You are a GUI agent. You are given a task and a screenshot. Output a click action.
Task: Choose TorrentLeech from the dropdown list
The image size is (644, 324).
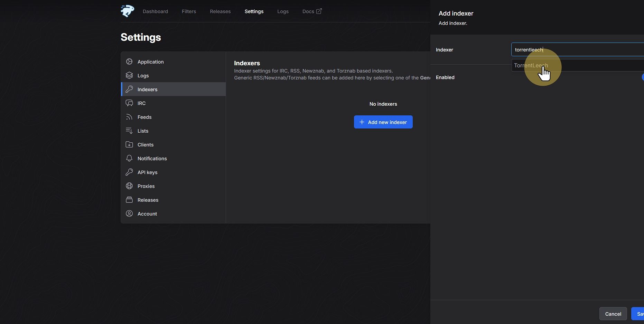577,65
